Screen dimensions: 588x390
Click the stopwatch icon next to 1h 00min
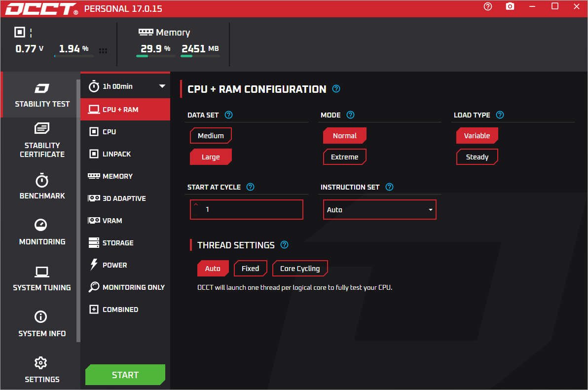[x=94, y=86]
